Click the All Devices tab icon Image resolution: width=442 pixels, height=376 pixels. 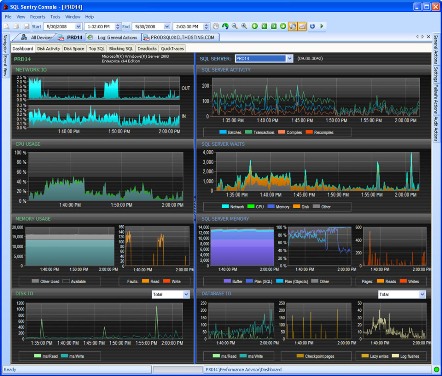pos(24,37)
